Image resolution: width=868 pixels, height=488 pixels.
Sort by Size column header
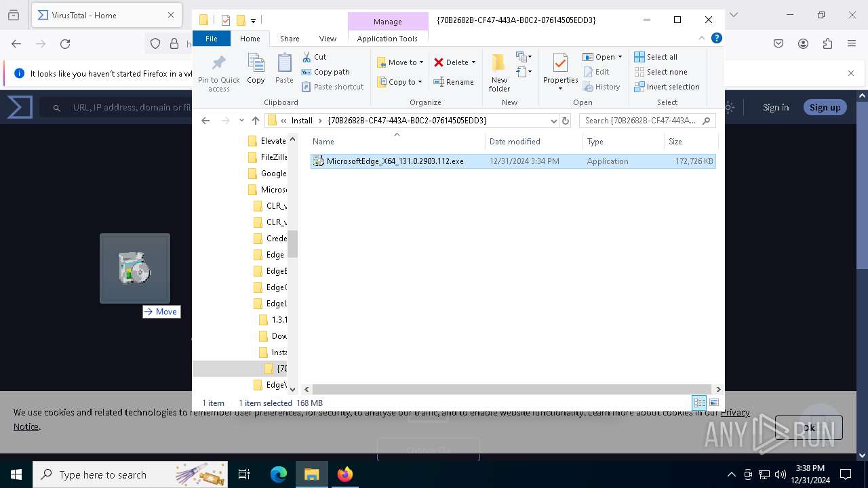tap(690, 142)
